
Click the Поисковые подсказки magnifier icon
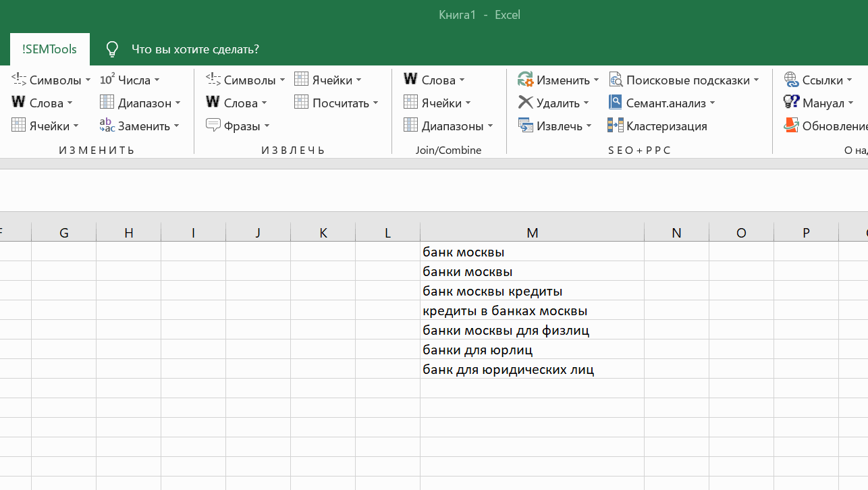(616, 80)
